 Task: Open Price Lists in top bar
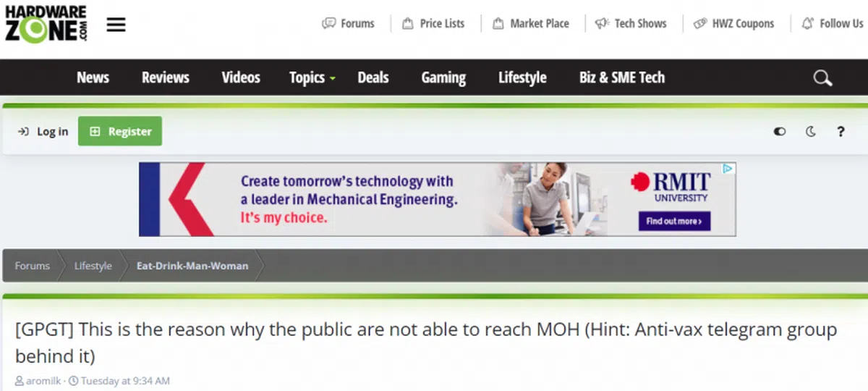point(433,24)
